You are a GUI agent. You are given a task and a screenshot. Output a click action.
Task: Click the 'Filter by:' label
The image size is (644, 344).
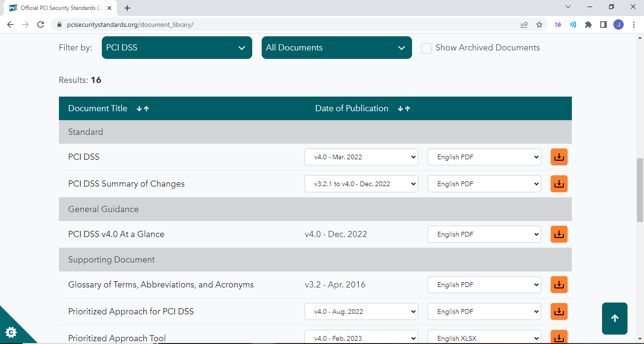pyautogui.click(x=75, y=48)
